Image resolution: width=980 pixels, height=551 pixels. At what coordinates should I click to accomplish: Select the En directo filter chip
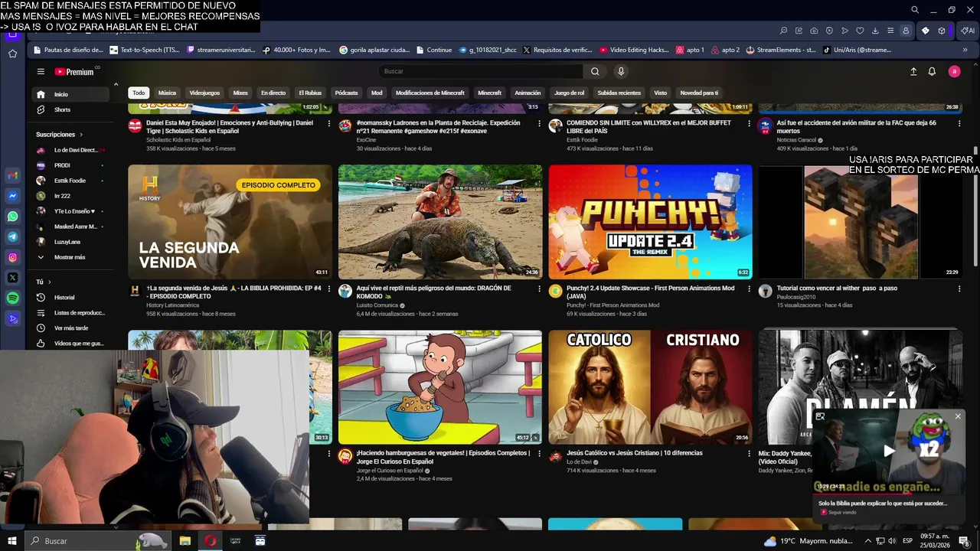point(273,93)
